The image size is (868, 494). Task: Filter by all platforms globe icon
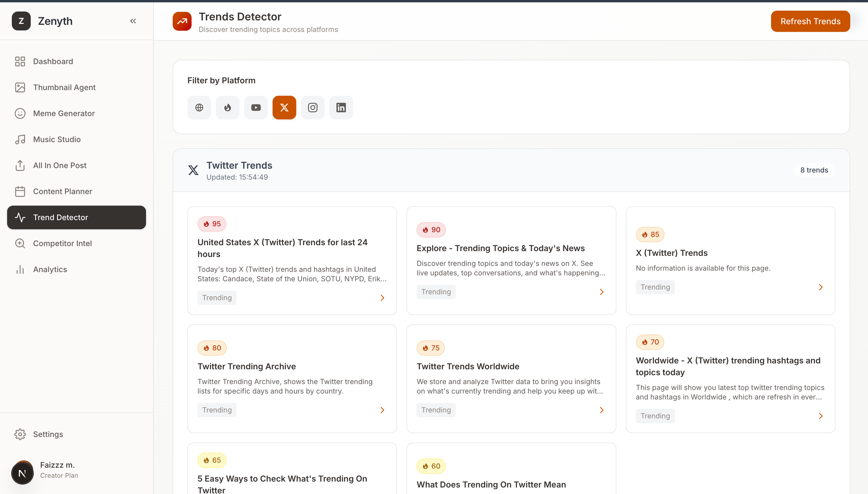pyautogui.click(x=199, y=108)
